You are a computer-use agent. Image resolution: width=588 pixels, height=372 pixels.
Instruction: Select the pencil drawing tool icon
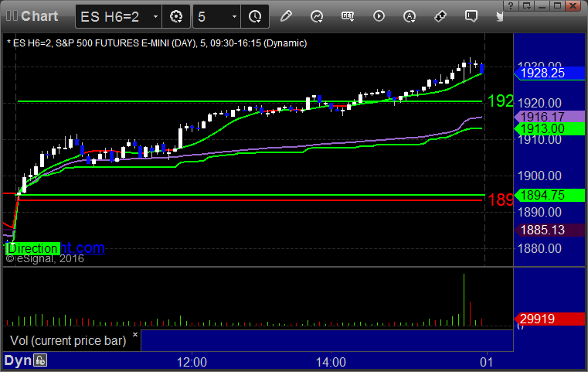pos(286,16)
